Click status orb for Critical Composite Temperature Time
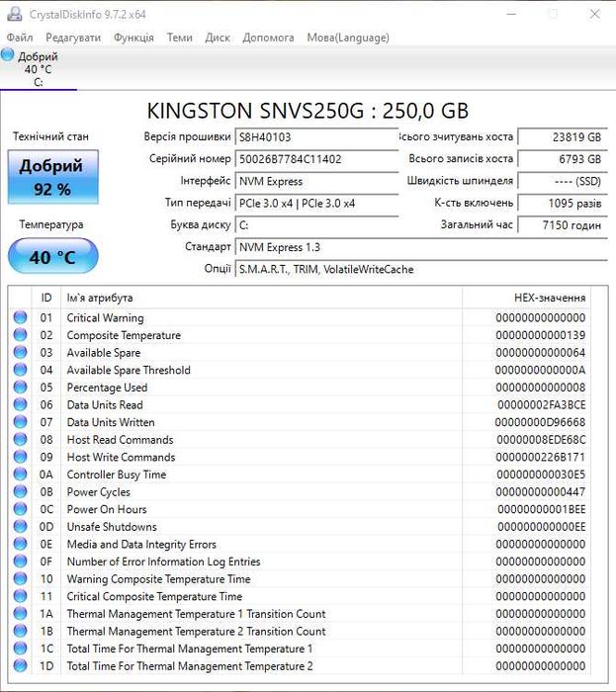Image resolution: width=616 pixels, height=692 pixels. [21, 596]
